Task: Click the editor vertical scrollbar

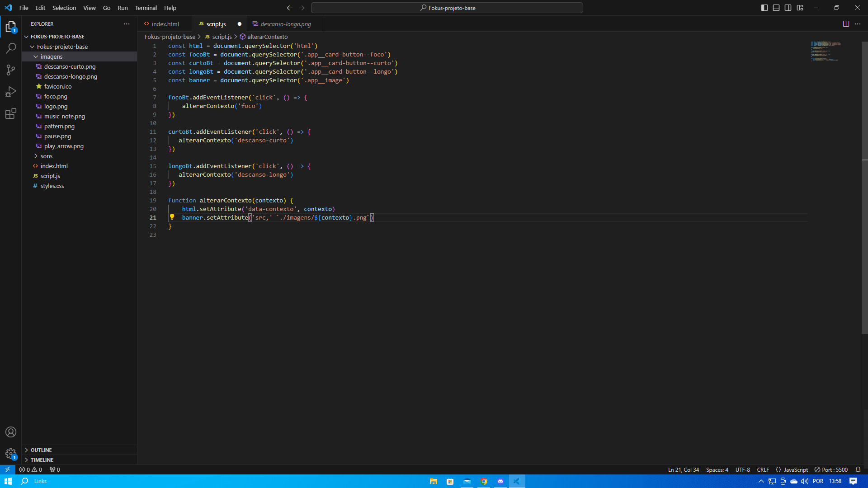Action: click(864, 188)
